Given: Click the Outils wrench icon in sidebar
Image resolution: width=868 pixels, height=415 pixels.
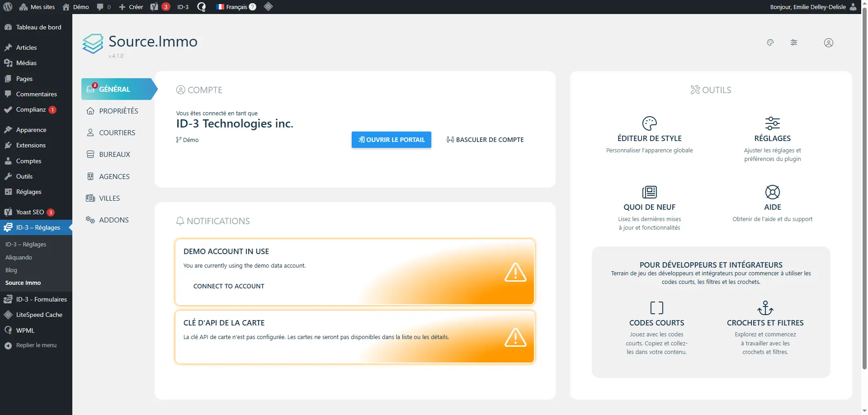Looking at the screenshot, I should [8, 176].
